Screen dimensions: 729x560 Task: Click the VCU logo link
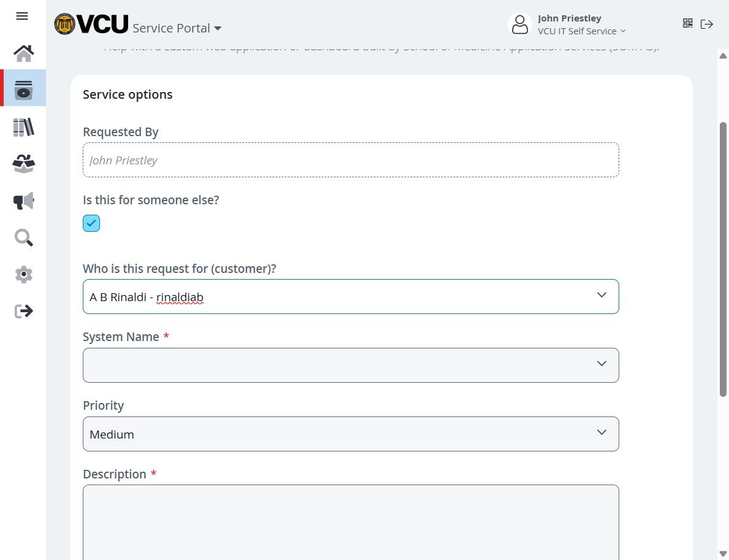click(91, 24)
